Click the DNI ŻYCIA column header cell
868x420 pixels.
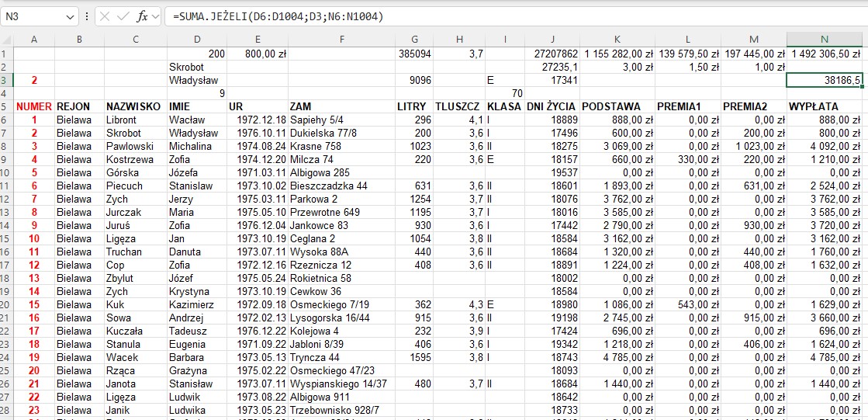pyautogui.click(x=552, y=106)
